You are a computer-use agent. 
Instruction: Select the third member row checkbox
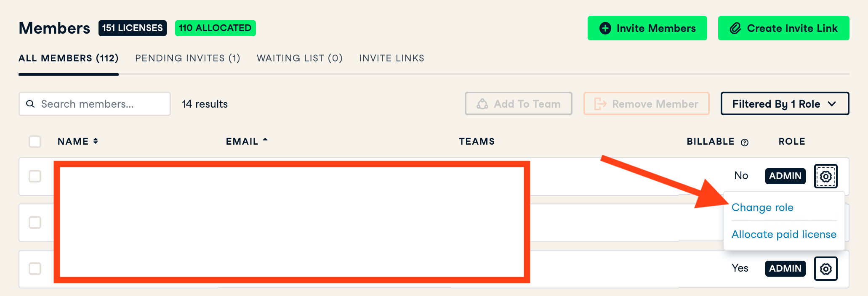[x=35, y=269]
